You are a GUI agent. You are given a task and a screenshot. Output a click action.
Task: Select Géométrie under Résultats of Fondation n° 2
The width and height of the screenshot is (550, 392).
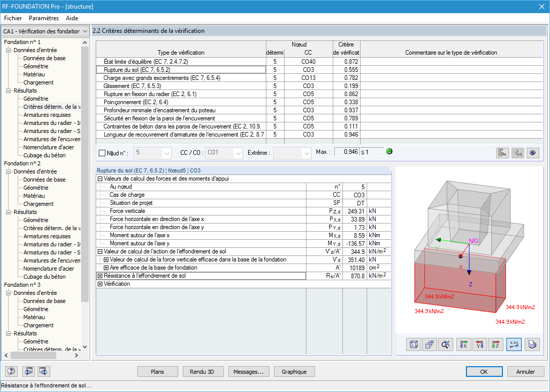click(x=36, y=220)
